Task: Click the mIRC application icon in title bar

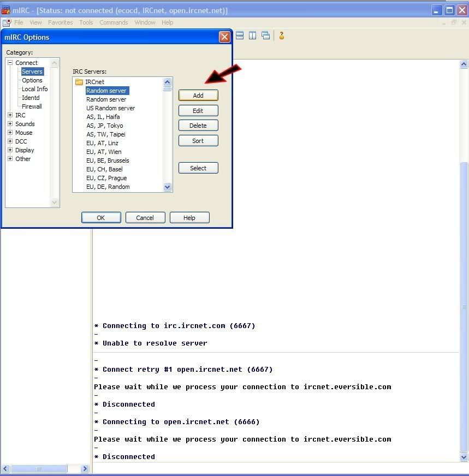Action: click(x=6, y=10)
